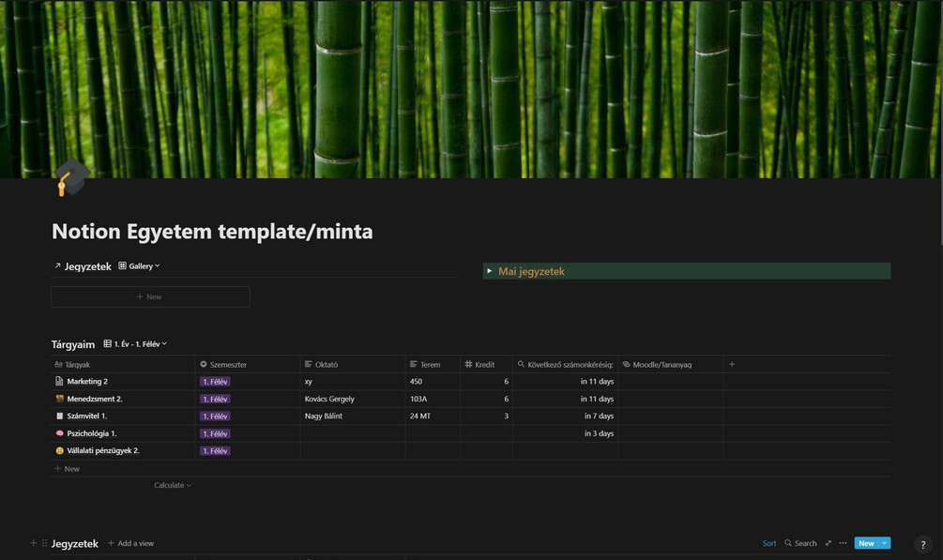This screenshot has height=560, width=943.
Task: Click the Terem column header
Action: [433, 365]
